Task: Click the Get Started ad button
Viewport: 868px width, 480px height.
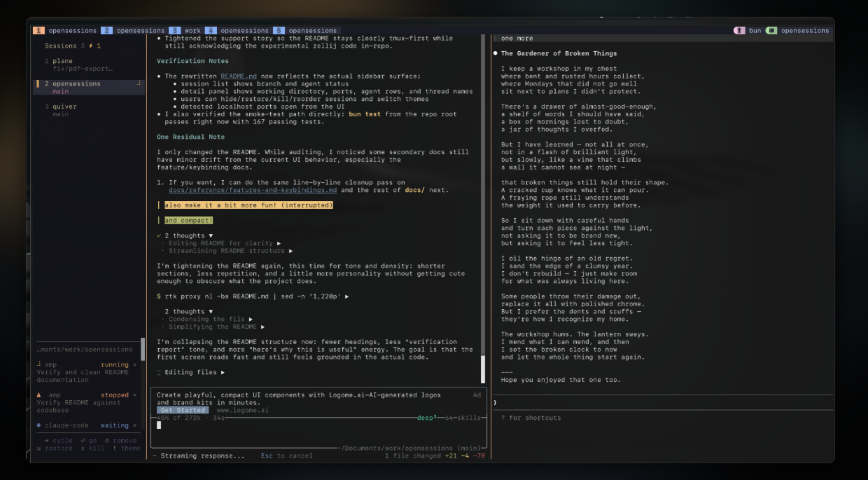Action: 182,410
